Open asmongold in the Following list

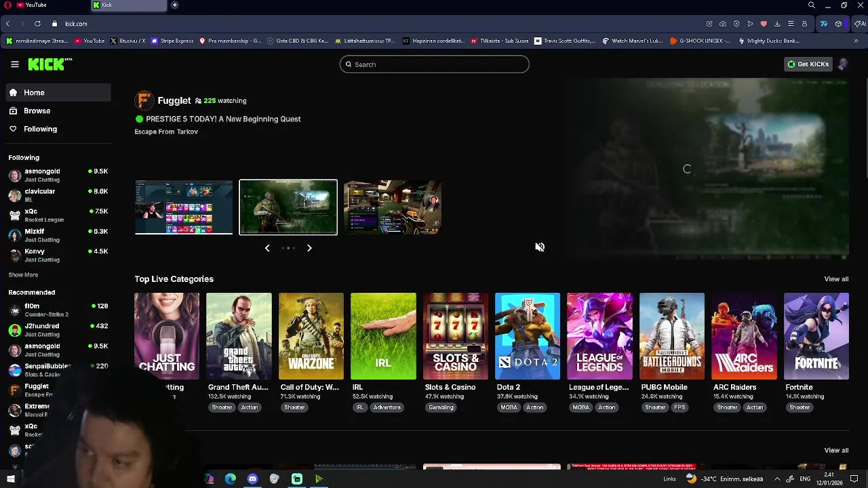[x=58, y=175]
